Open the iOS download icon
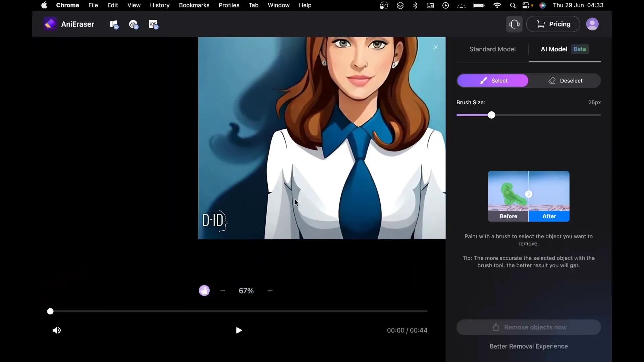 [154, 24]
